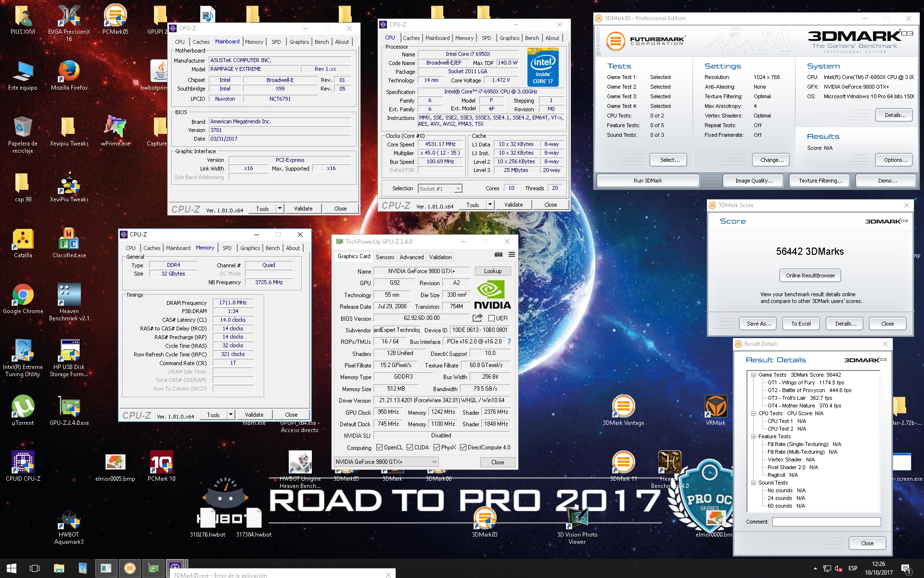
Task: Open the EVGA PrecisionX 16 desktop icon
Action: (x=69, y=23)
